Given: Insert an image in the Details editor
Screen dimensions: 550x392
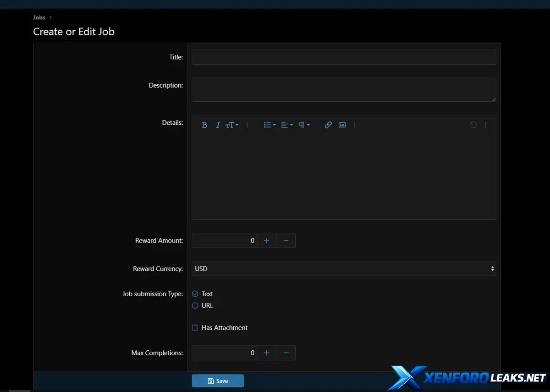Looking at the screenshot, I should point(342,125).
